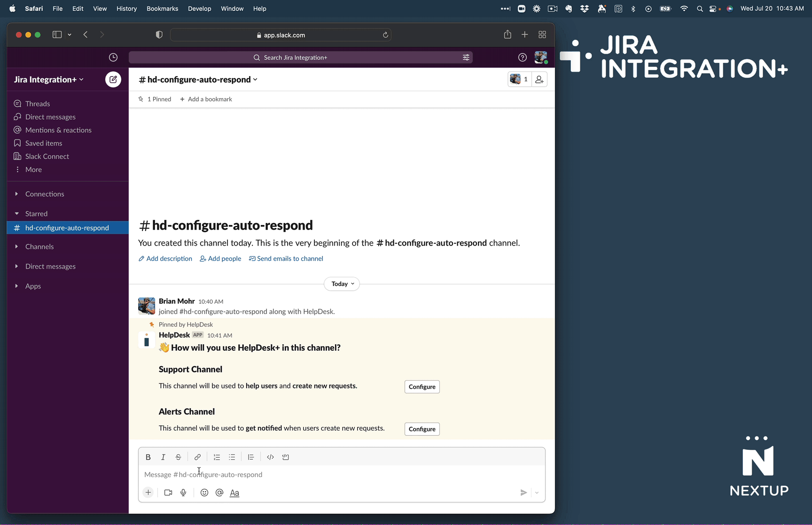This screenshot has width=812, height=525.
Task: Compose a new message with pencil icon
Action: (113, 79)
